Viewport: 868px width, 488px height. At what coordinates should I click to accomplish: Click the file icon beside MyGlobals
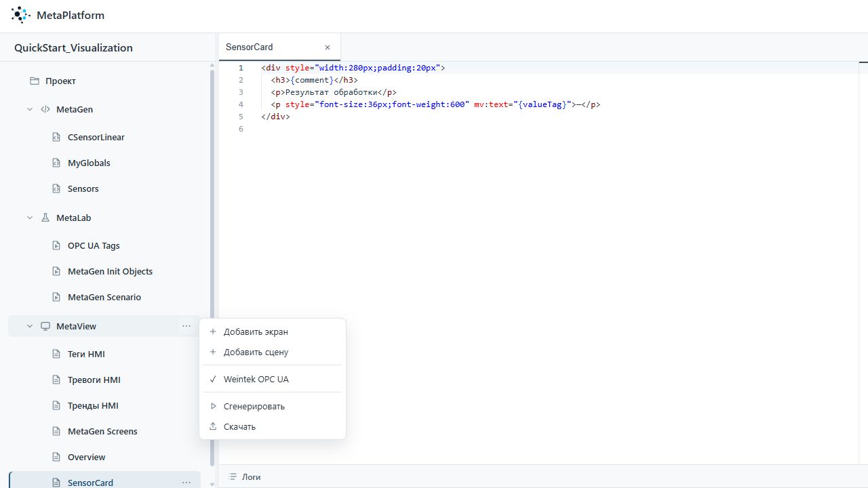tap(56, 163)
